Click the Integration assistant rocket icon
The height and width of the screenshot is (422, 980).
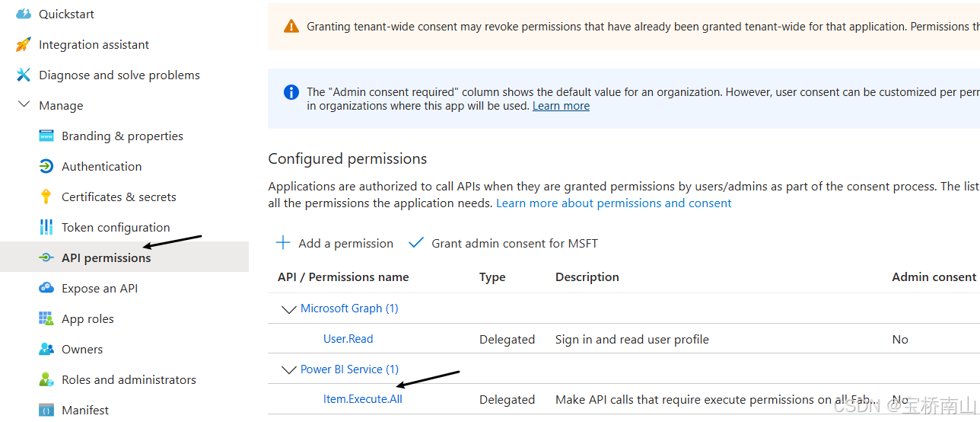pyautogui.click(x=24, y=44)
